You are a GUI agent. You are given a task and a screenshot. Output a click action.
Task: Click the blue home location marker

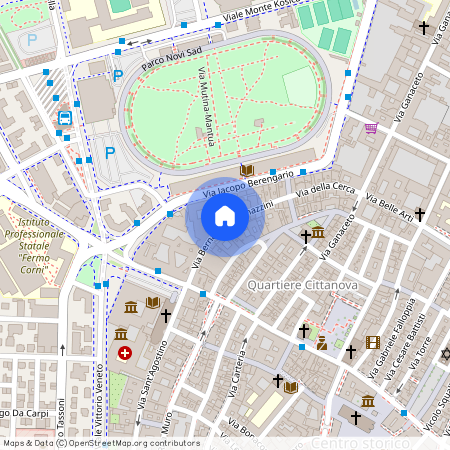pos(225,217)
